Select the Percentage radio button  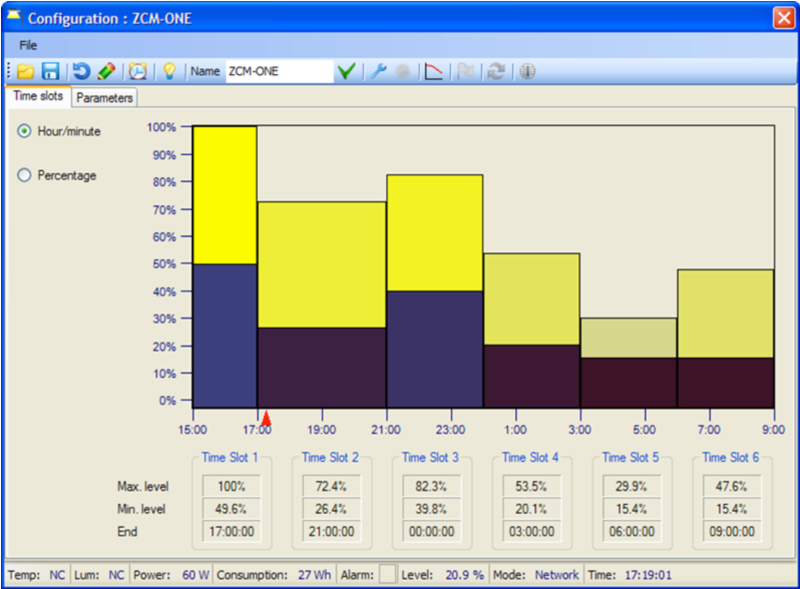point(25,175)
